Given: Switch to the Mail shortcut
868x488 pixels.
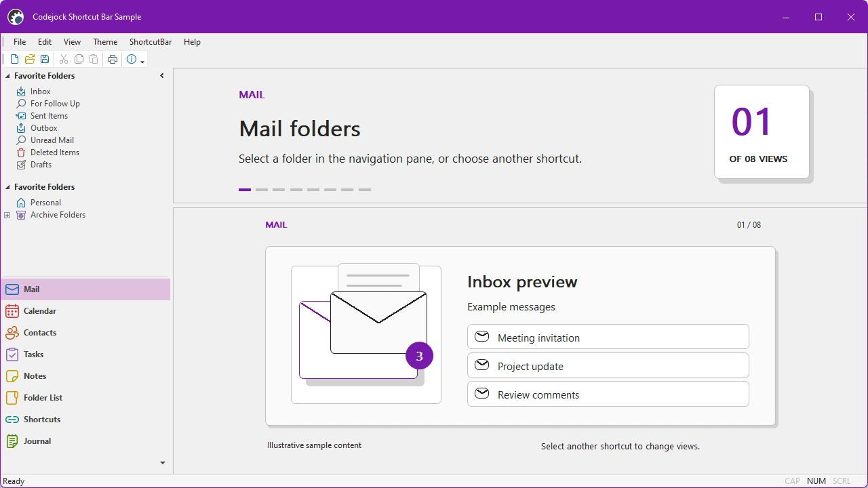Looking at the screenshot, I should (x=85, y=289).
